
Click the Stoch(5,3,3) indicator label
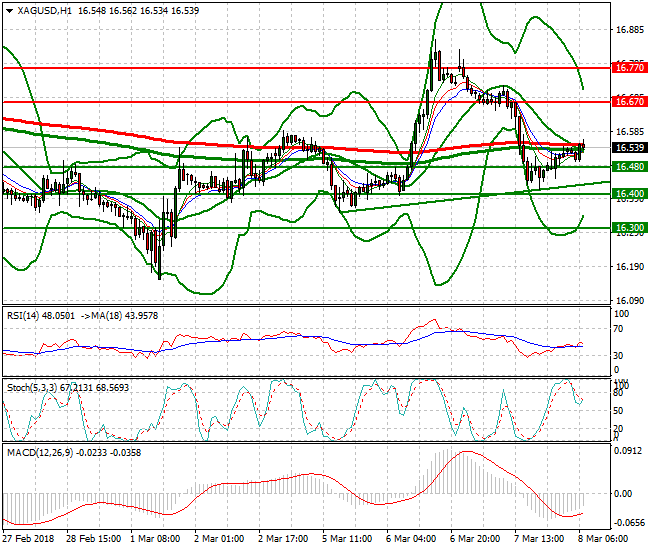30,386
